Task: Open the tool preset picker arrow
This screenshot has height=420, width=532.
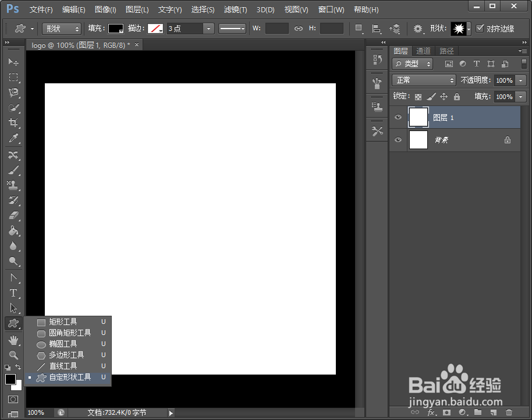Action: tap(32, 29)
